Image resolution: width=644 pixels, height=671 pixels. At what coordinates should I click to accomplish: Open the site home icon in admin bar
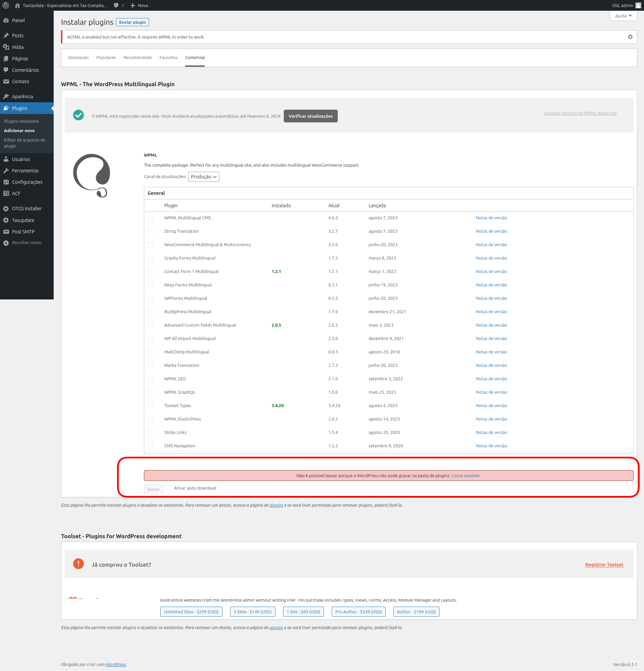tap(17, 5)
